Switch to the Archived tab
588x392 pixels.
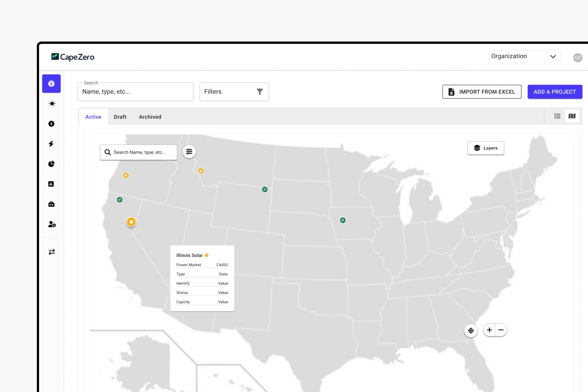[x=150, y=117]
